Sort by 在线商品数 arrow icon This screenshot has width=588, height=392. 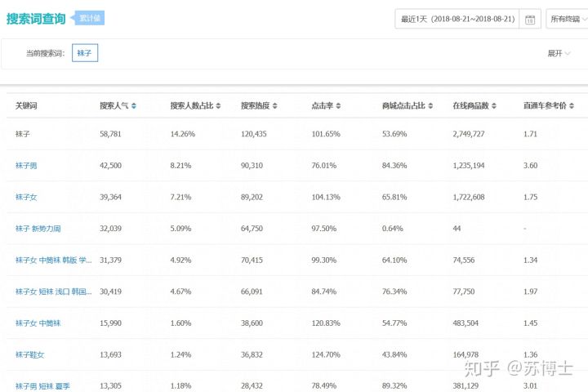coord(494,106)
